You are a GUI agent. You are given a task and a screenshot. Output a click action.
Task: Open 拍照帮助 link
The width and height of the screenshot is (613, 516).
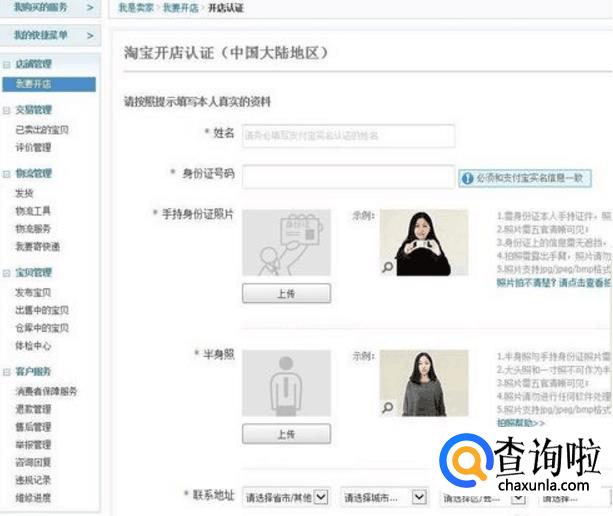(521, 423)
